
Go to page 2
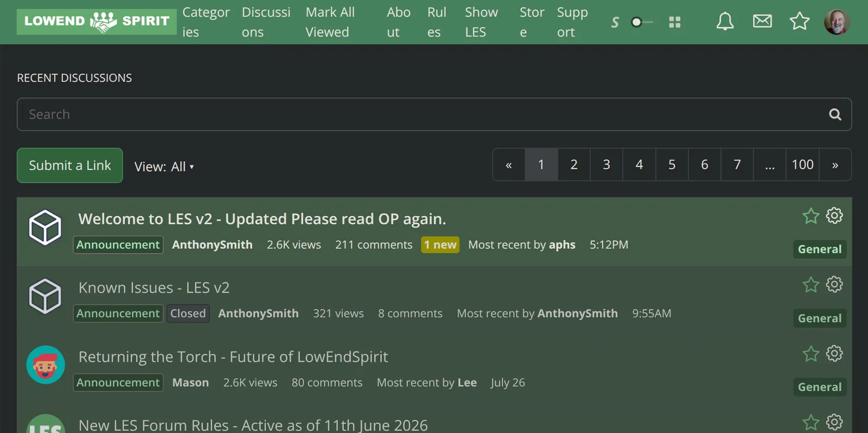[x=574, y=165]
